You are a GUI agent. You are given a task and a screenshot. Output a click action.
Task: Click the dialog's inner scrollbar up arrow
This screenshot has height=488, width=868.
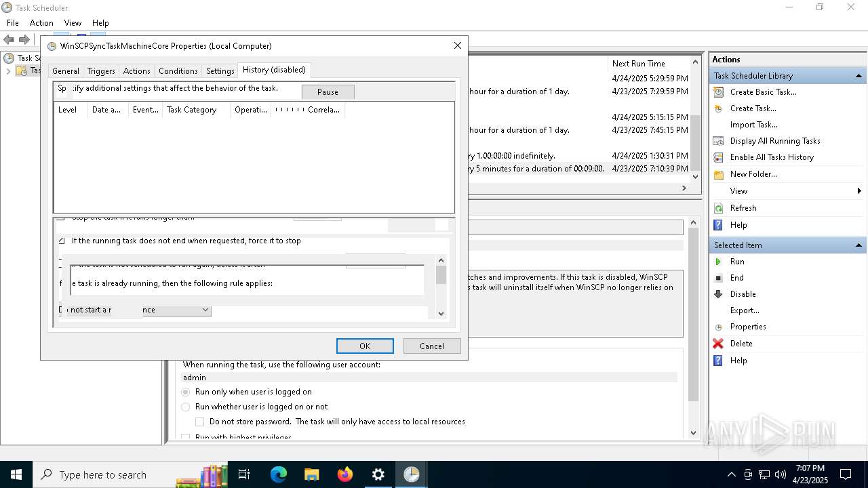(441, 260)
